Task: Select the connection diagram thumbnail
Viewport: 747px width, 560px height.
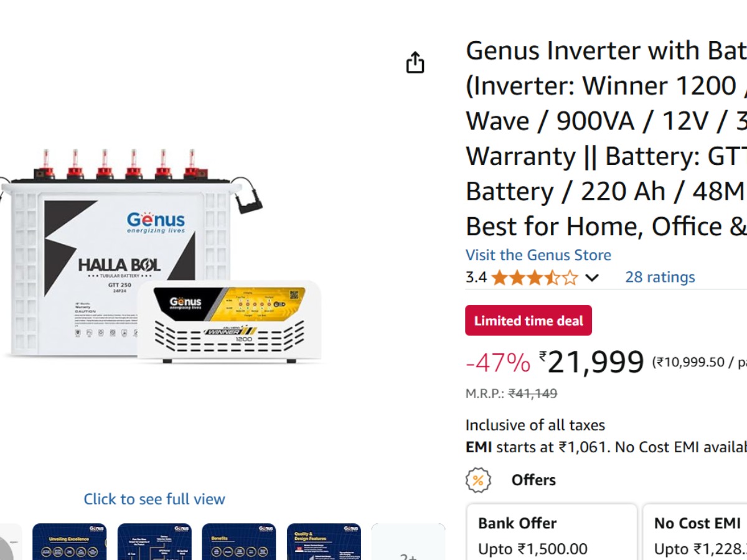Action: tap(154, 541)
